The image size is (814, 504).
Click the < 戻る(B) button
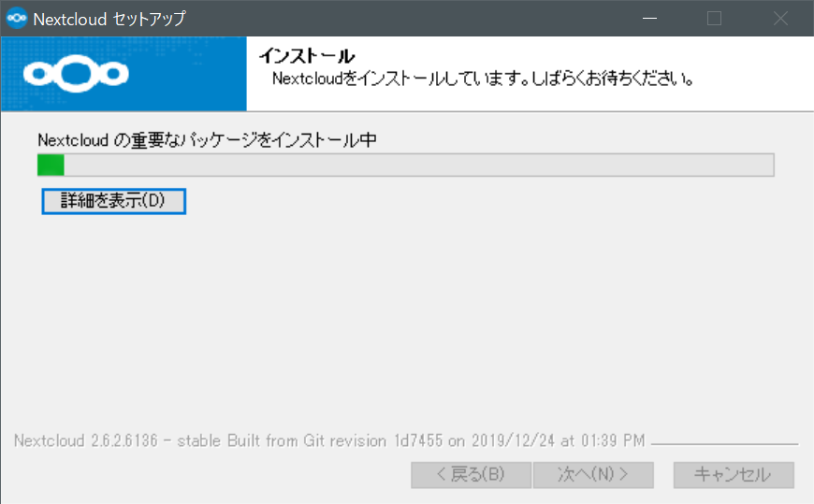[x=471, y=474]
